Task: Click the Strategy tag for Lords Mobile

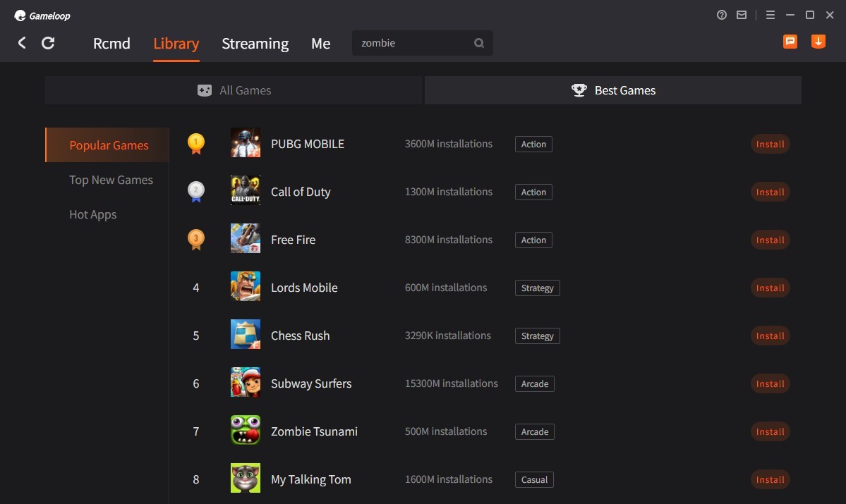Action: coord(537,288)
